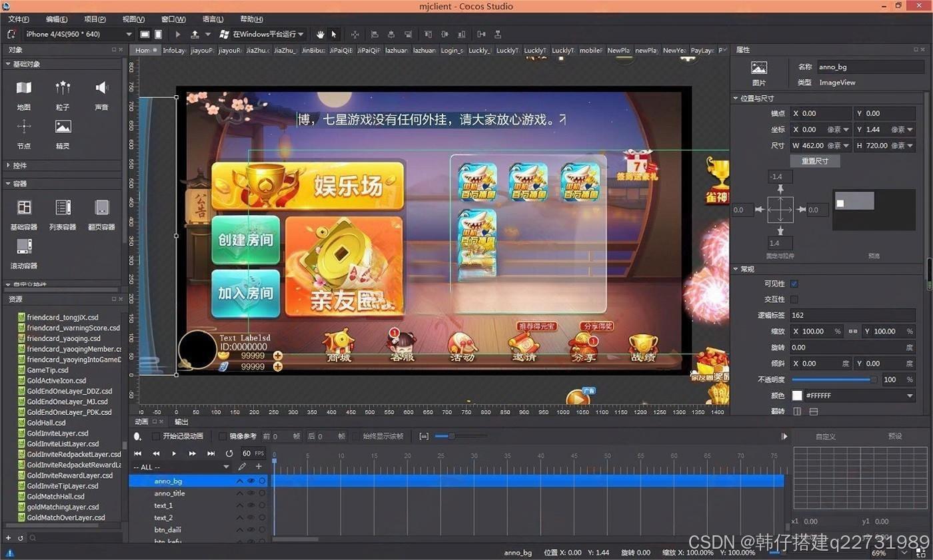Pick the 滚动容器 scroll container icon
The width and height of the screenshot is (933, 560).
24,246
